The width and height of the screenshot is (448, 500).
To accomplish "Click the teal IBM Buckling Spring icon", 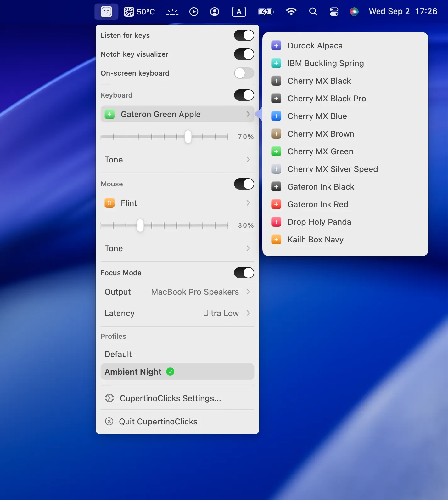I will (x=276, y=63).
